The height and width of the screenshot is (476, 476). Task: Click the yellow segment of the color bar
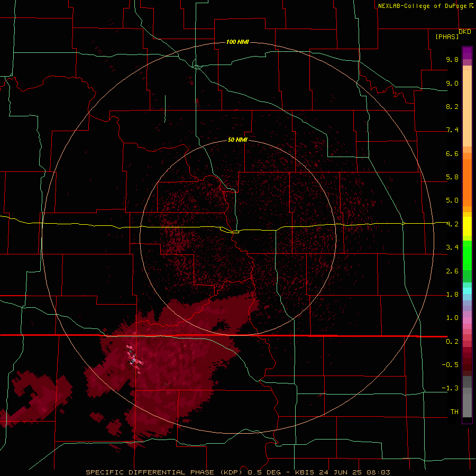[x=467, y=226]
